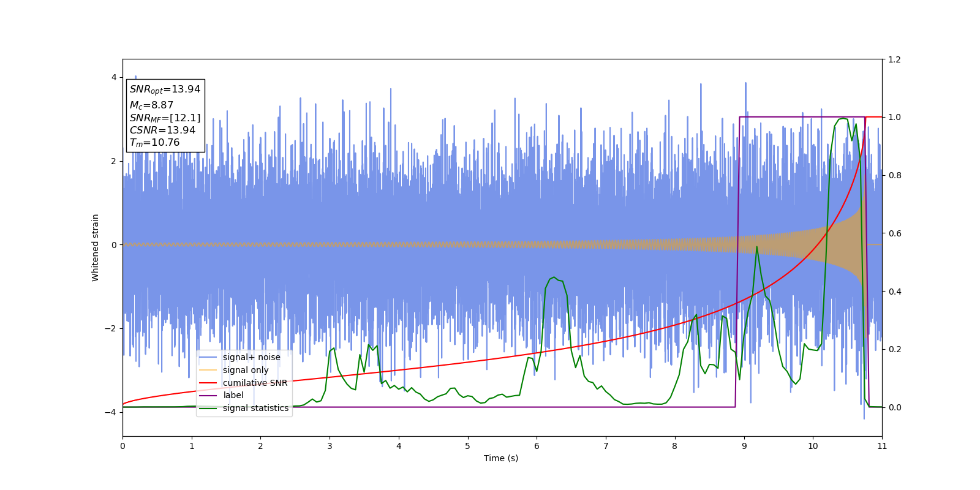Click the 'Whitened strain' y-axis label
The width and height of the screenshot is (980, 490).
(x=96, y=247)
